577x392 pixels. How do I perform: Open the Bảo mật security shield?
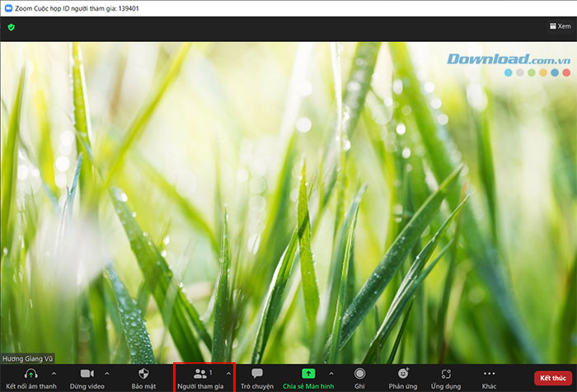pos(143,374)
